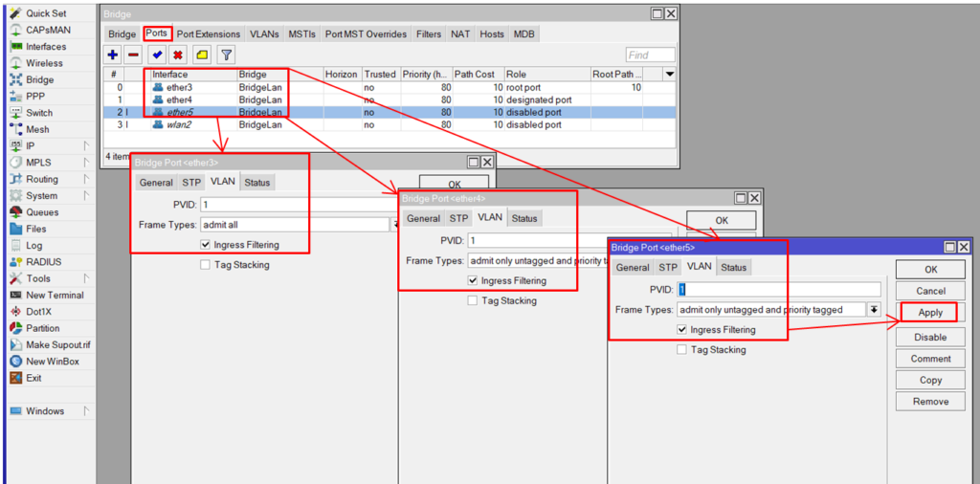Open the STP tab in ether5 dialog

[x=668, y=268]
